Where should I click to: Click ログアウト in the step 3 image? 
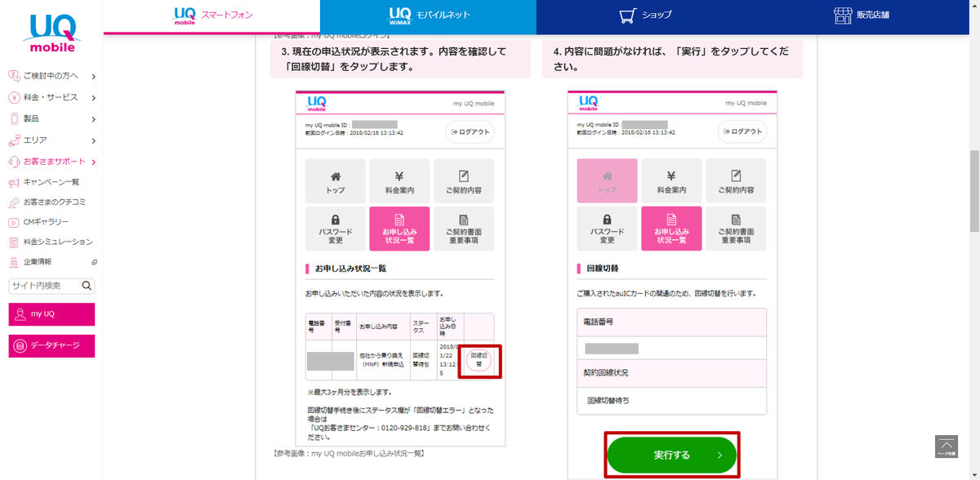[x=470, y=131]
